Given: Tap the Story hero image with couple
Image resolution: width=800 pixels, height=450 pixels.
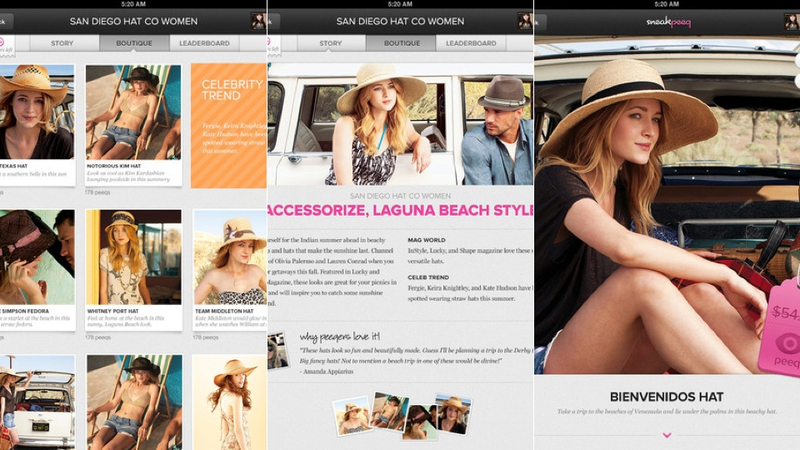Looking at the screenshot, I should [x=401, y=124].
